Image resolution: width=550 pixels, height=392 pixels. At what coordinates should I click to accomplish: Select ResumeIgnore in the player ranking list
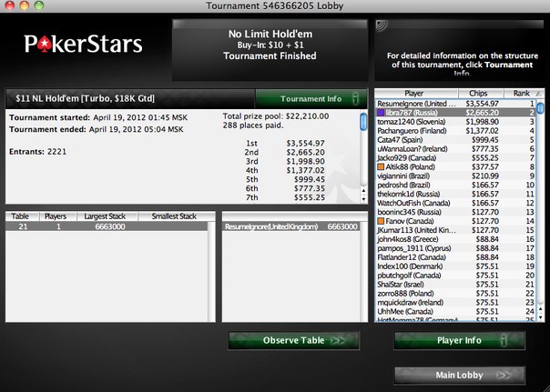tap(455, 104)
